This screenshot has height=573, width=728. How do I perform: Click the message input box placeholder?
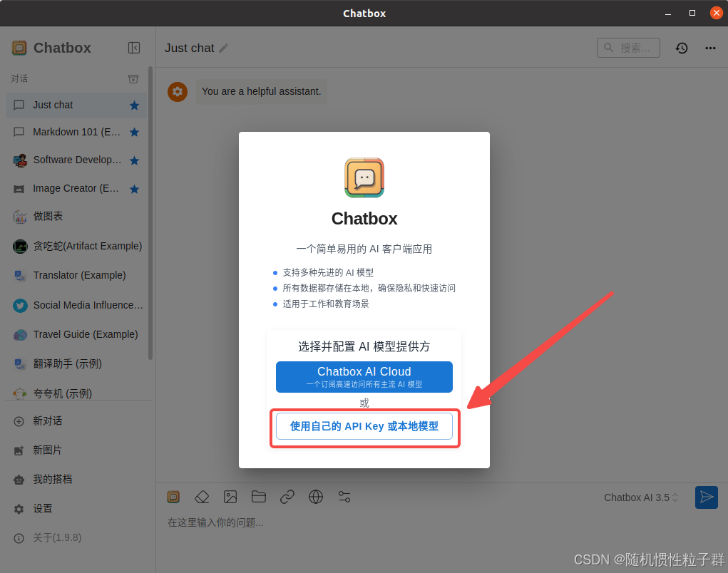tap(215, 523)
